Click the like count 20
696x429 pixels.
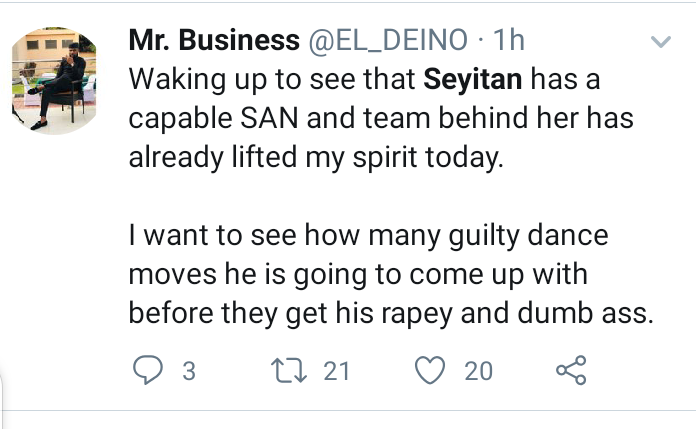478,371
